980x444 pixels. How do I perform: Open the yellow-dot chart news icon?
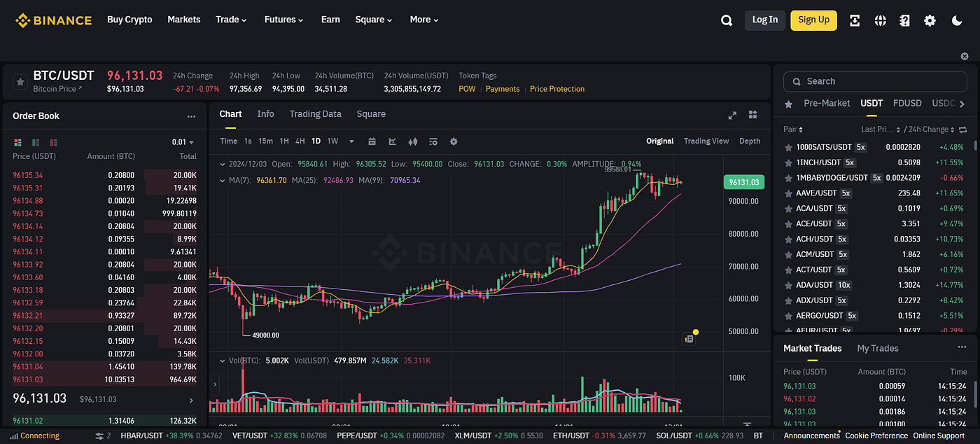click(690, 338)
